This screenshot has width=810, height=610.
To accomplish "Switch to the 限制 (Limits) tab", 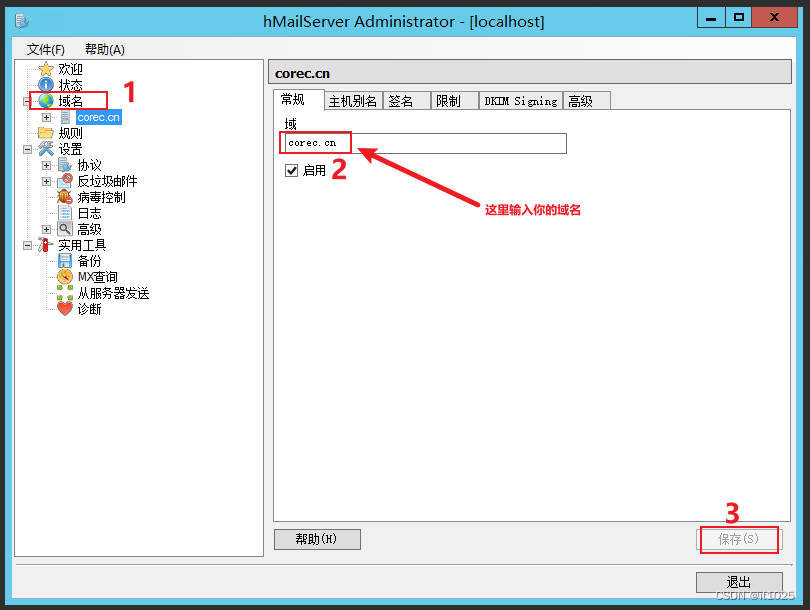I will point(455,101).
